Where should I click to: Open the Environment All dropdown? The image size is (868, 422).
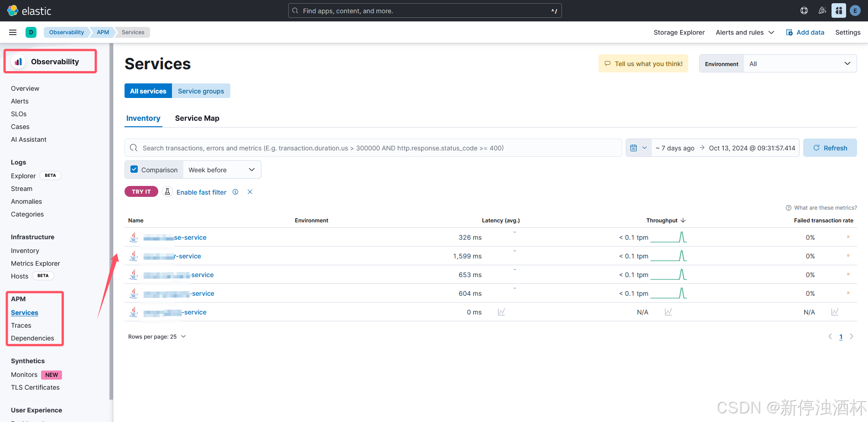(x=800, y=63)
